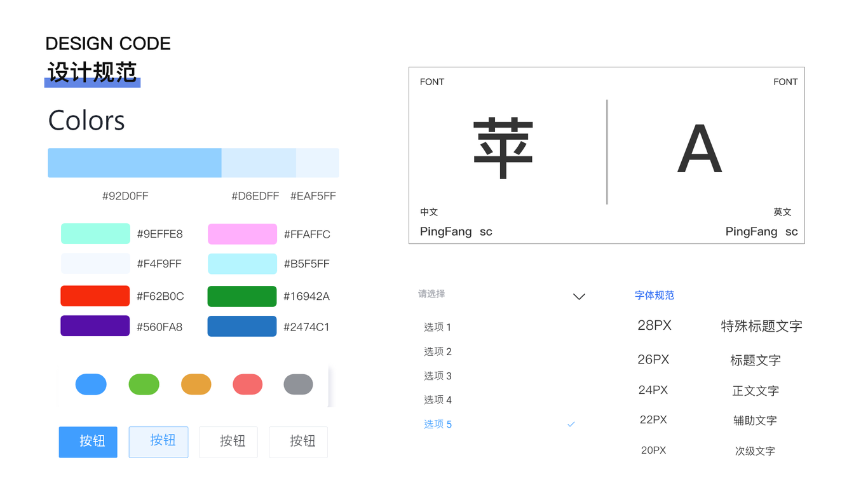Select 选项 4 in the list
Viewport: 868px width, 488px height.
click(x=438, y=400)
